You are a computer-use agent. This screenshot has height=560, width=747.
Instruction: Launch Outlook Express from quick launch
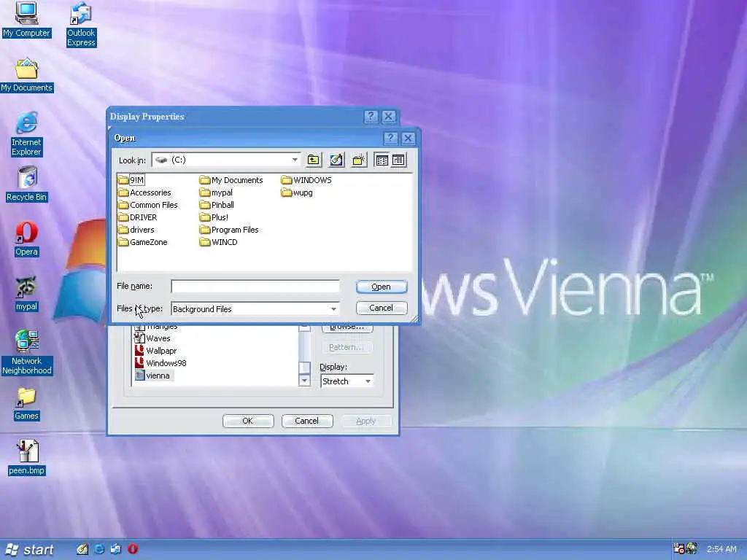pos(116,549)
